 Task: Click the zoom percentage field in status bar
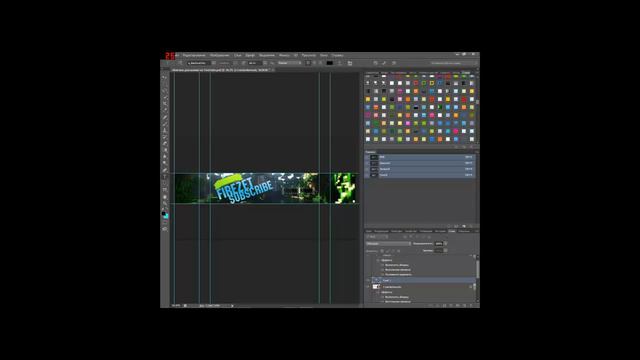click(x=176, y=305)
